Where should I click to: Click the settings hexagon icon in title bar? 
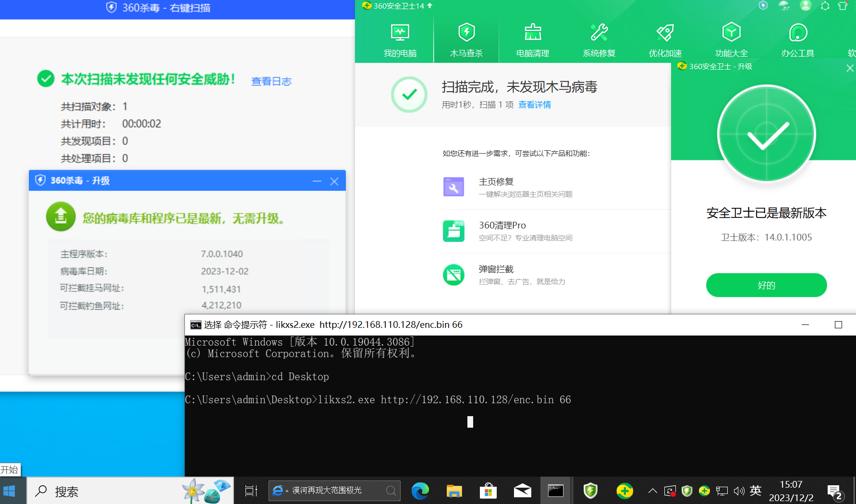point(825,6)
